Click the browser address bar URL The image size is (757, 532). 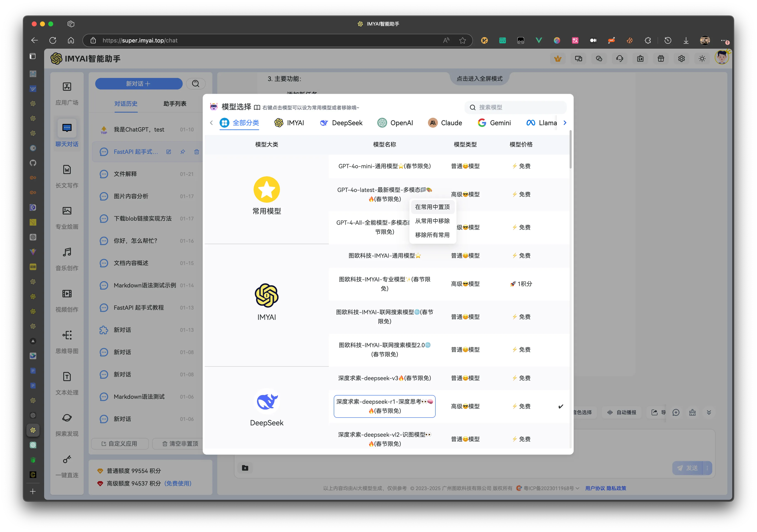(140, 40)
